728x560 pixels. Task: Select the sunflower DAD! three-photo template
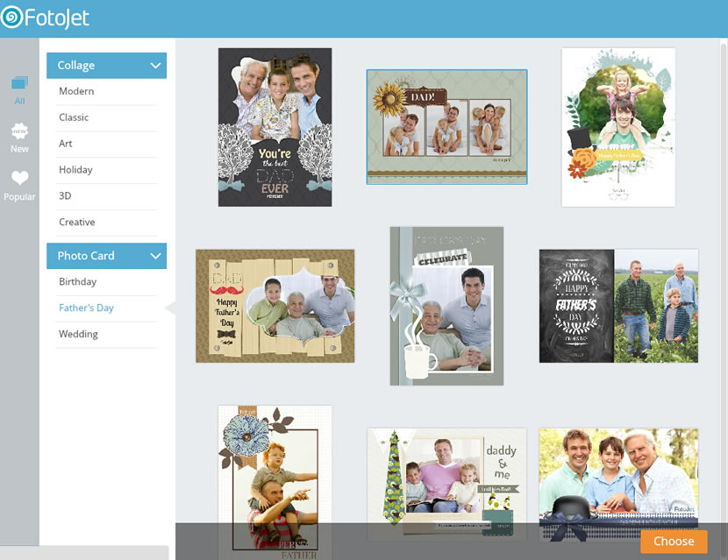click(446, 127)
